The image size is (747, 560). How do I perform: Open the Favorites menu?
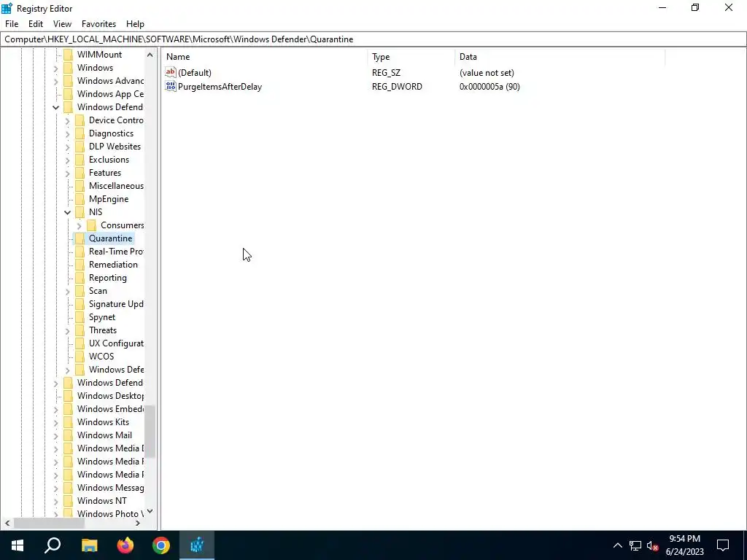pos(98,24)
